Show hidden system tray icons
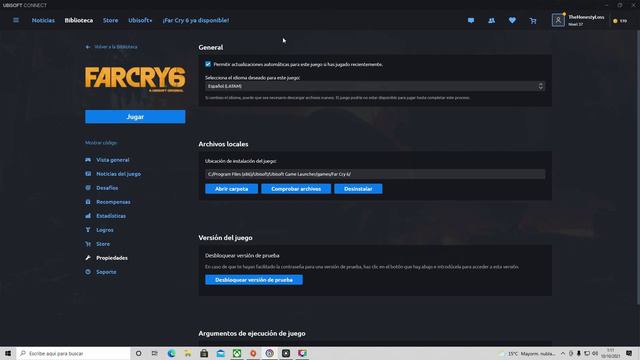The width and height of the screenshot is (640, 360). coord(563,353)
